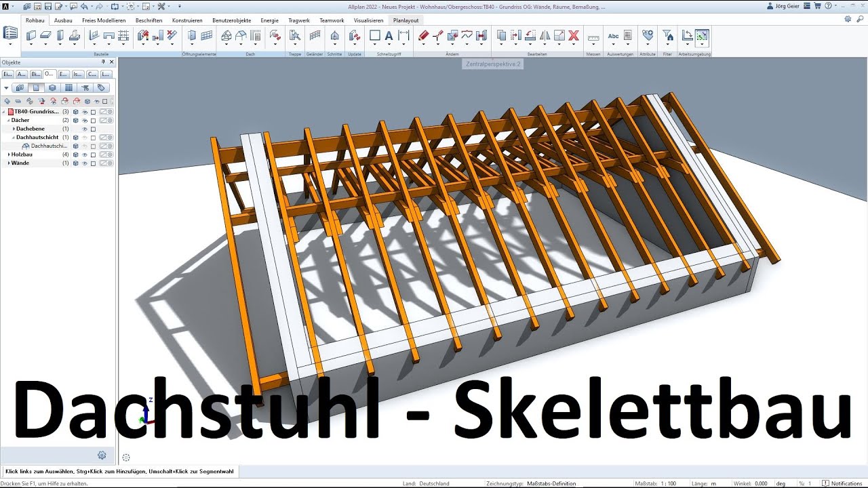Click the red pencil tool in Ändern group
The width and height of the screenshot is (868, 488).
coord(423,35)
